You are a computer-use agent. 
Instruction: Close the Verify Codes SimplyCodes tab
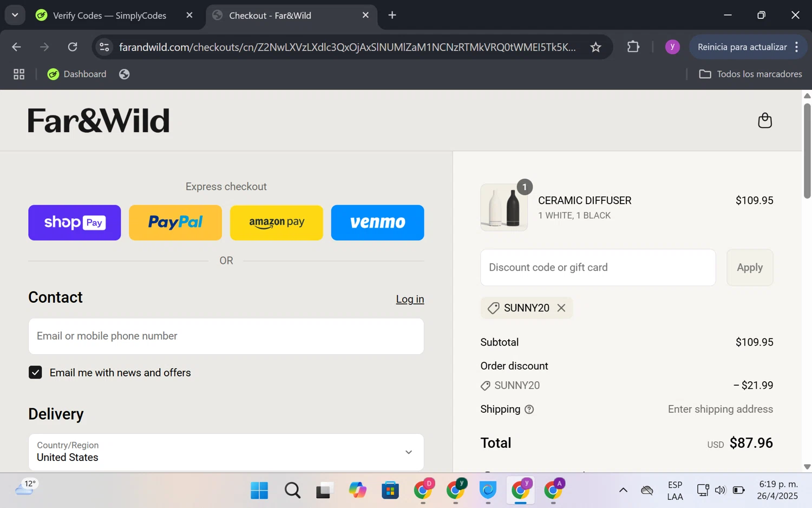pyautogui.click(x=189, y=15)
